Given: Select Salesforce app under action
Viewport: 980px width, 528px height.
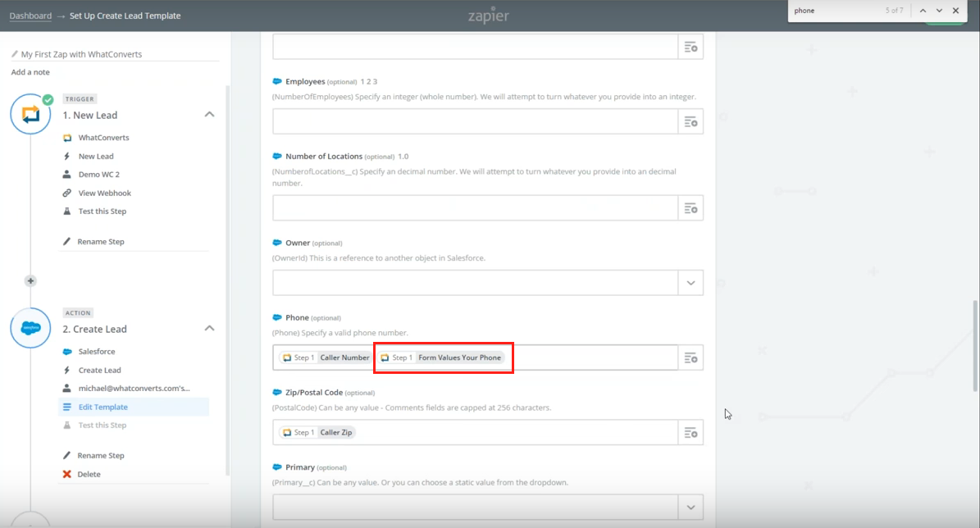Looking at the screenshot, I should point(96,352).
